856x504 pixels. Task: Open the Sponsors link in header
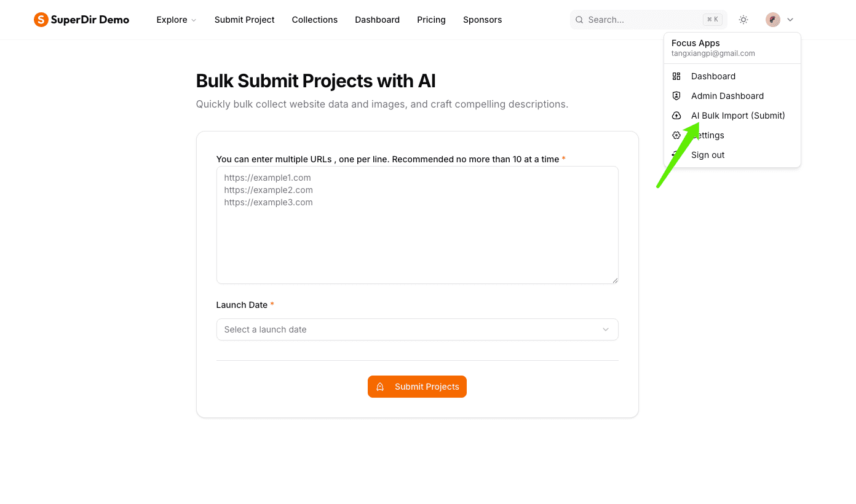pos(482,20)
